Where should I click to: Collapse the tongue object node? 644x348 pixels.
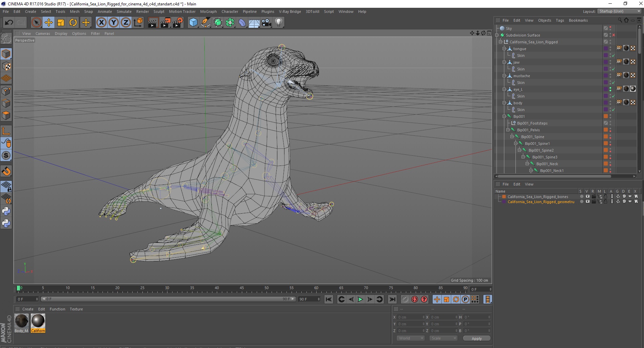(x=504, y=49)
